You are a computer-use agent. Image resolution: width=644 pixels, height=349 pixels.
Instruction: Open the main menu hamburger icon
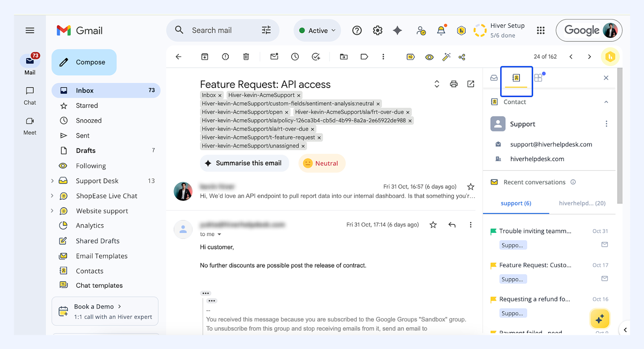click(x=30, y=31)
